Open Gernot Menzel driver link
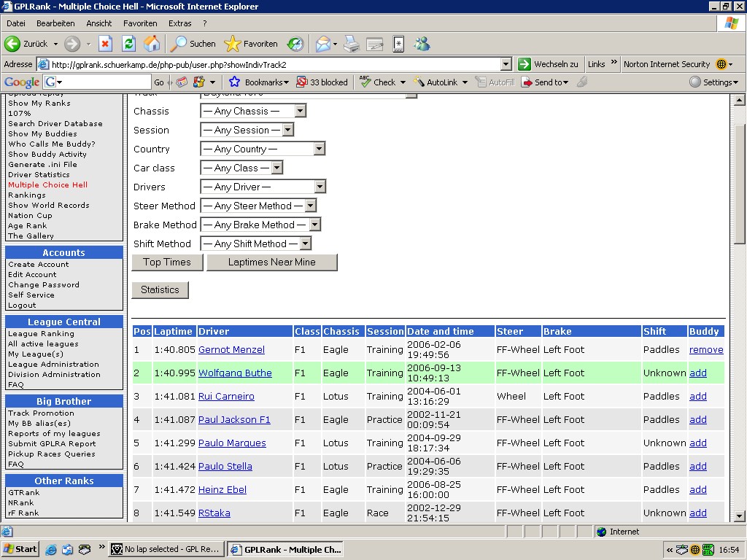This screenshot has width=747, height=560. [231, 350]
